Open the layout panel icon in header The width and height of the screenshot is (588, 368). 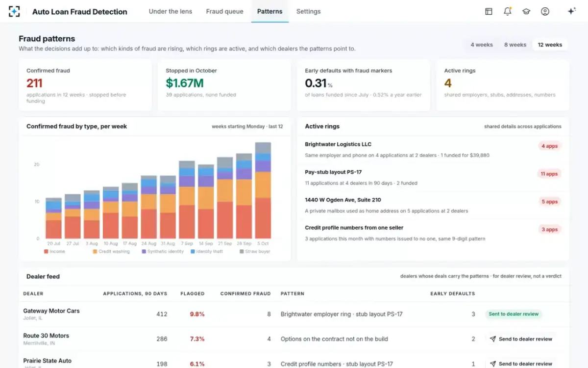pos(489,11)
